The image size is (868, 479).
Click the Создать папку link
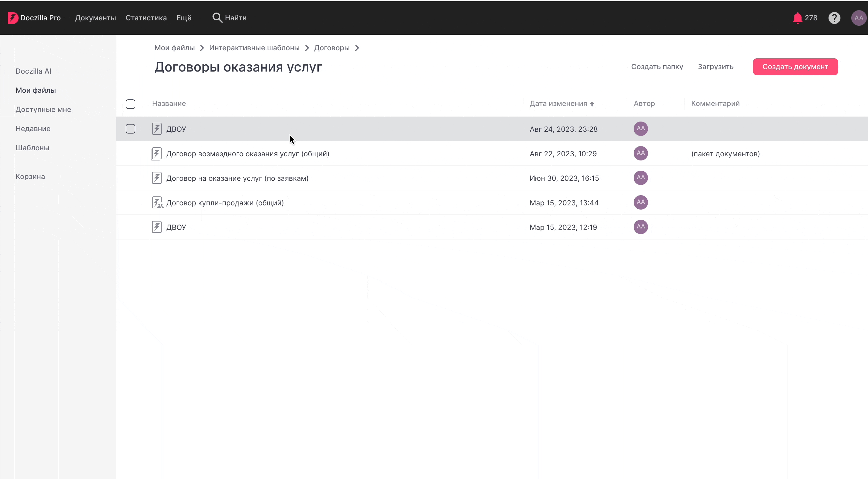tap(657, 67)
